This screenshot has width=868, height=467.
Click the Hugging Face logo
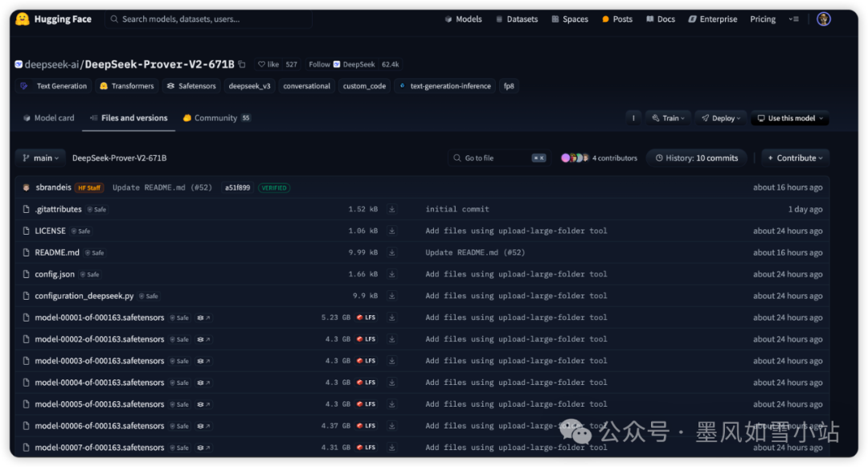pos(24,18)
